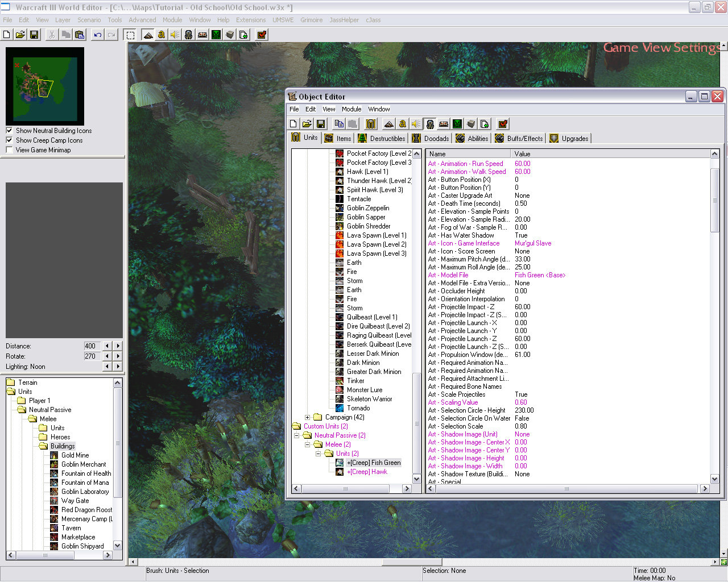Click the Test Map icon in main toolbar
The width and height of the screenshot is (728, 582).
click(x=262, y=35)
